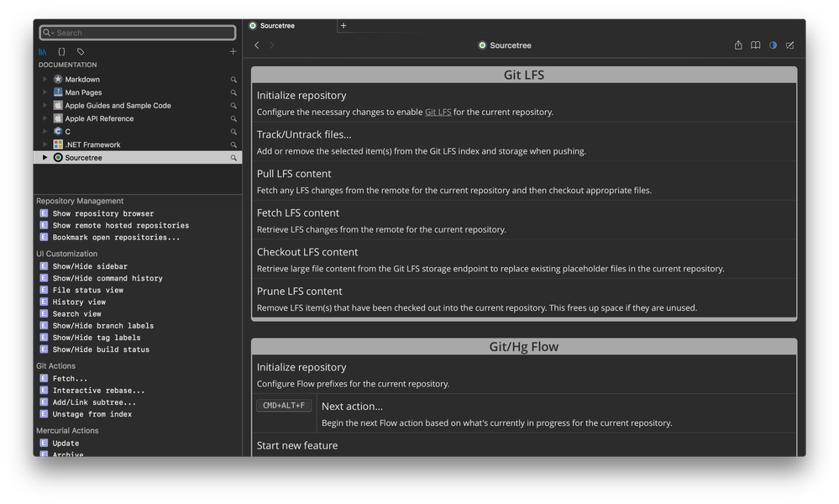Expand the C docset
839x504 pixels.
(x=45, y=131)
